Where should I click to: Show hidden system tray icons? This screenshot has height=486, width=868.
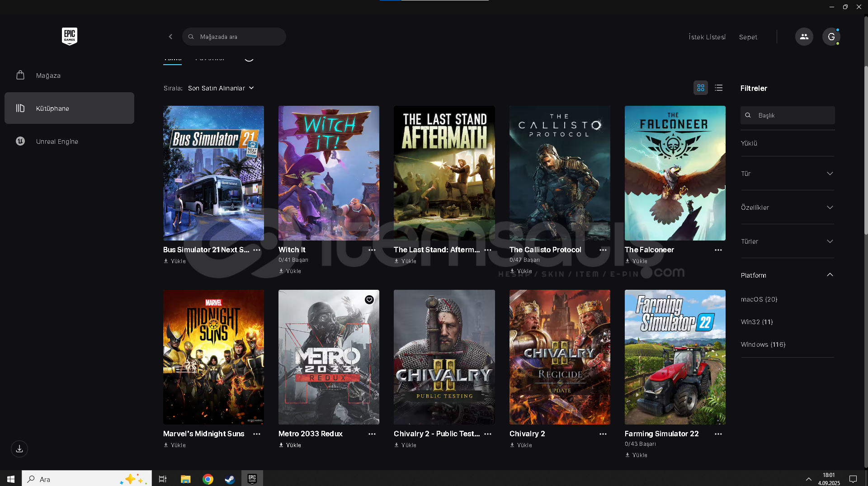pyautogui.click(x=809, y=479)
